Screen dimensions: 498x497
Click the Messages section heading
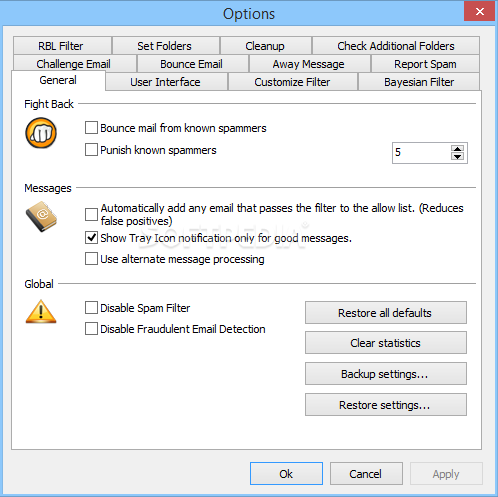[48, 188]
